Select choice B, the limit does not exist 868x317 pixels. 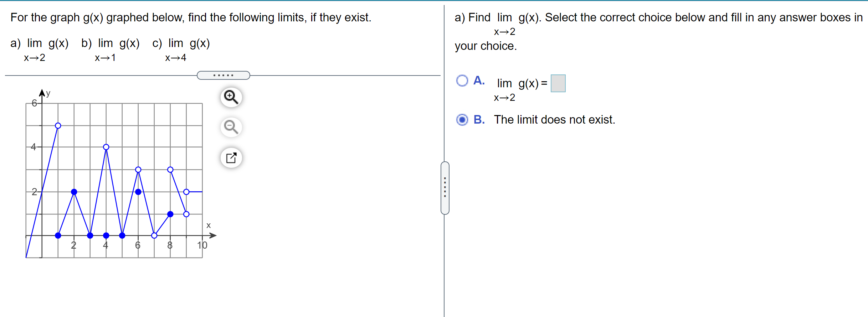pos(462,120)
